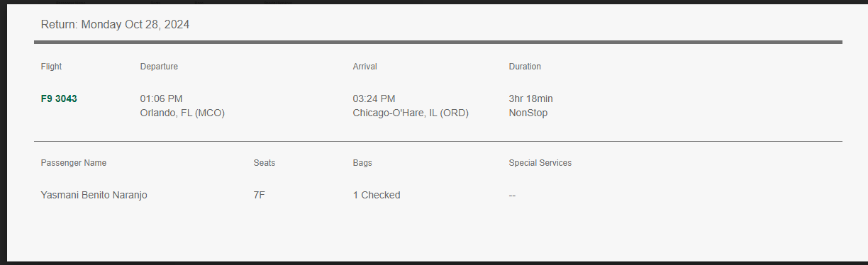This screenshot has height=265, width=868.
Task: Select the Seats column header
Action: pyautogui.click(x=265, y=163)
